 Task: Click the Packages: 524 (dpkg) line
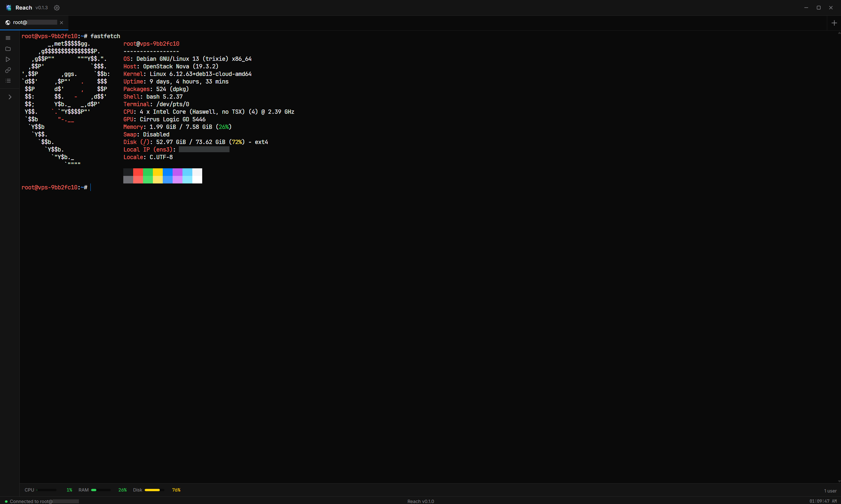tap(156, 89)
